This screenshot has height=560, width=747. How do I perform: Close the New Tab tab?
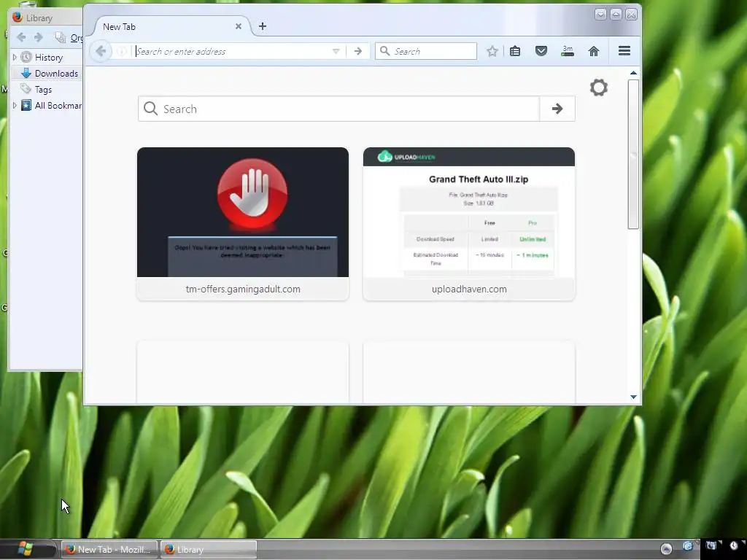pyautogui.click(x=239, y=27)
